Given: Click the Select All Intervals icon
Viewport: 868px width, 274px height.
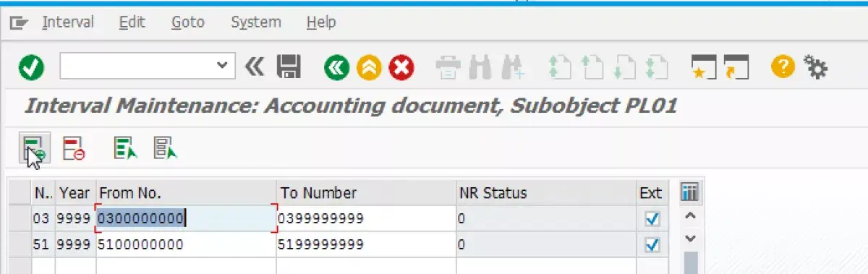Looking at the screenshot, I should point(125,147).
